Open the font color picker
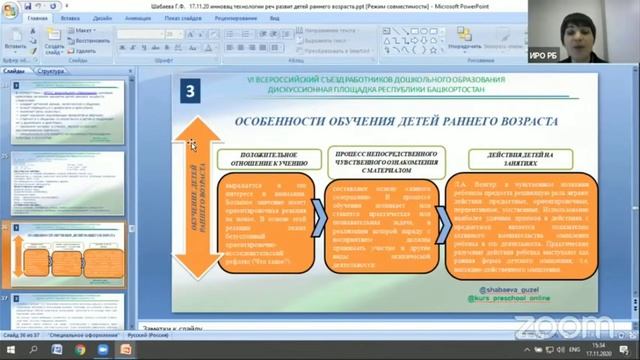 click(x=209, y=48)
